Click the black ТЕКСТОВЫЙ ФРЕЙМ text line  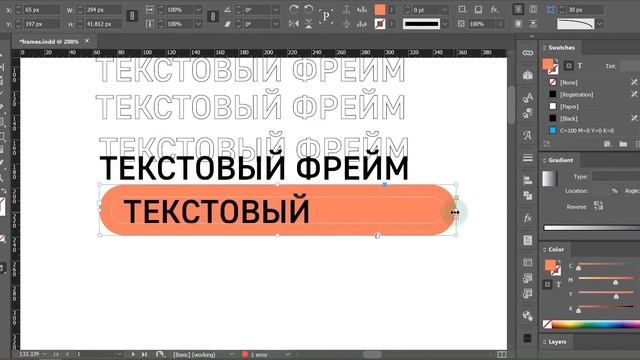(254, 167)
